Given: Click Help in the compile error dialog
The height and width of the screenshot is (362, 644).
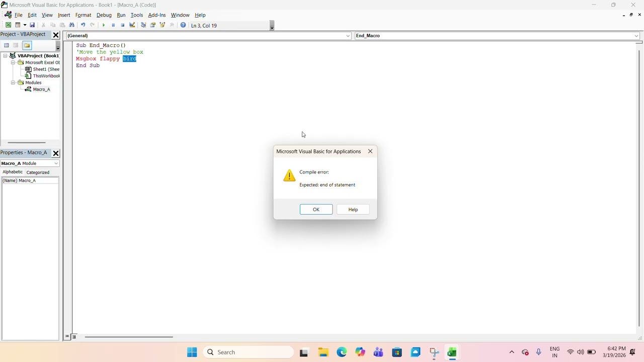Looking at the screenshot, I should click(x=353, y=209).
